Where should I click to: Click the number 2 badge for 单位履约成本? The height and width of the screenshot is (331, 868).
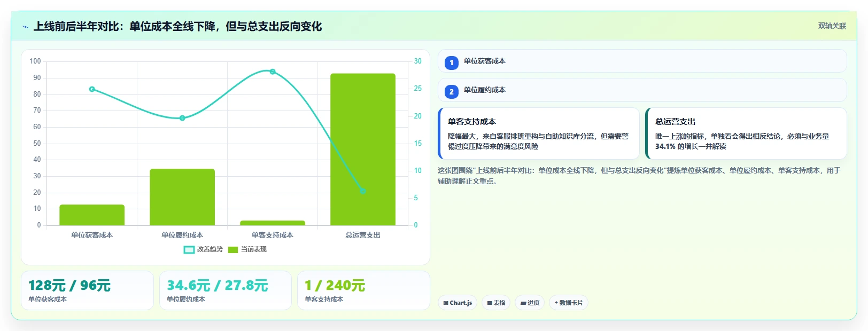[x=452, y=92]
